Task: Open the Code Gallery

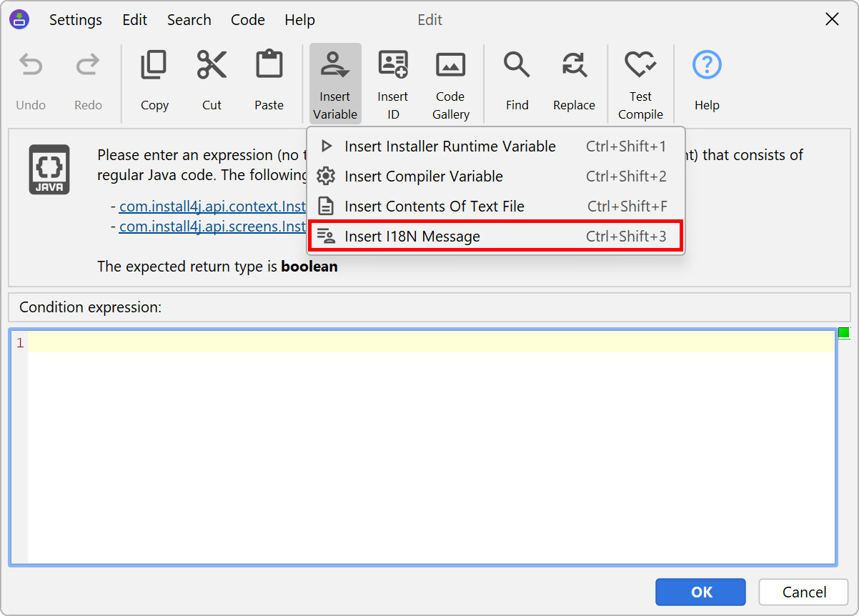Action: point(450,83)
